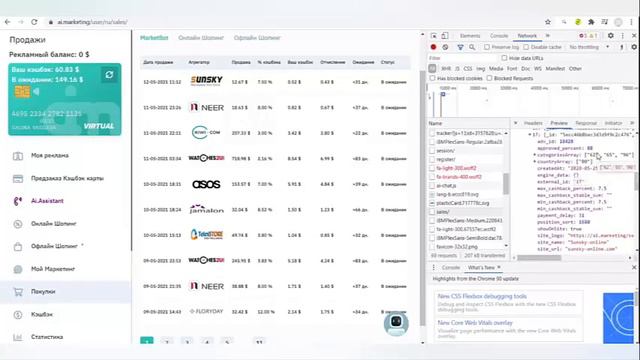
Task: Click the network overview timeline marker
Action: coord(443,94)
